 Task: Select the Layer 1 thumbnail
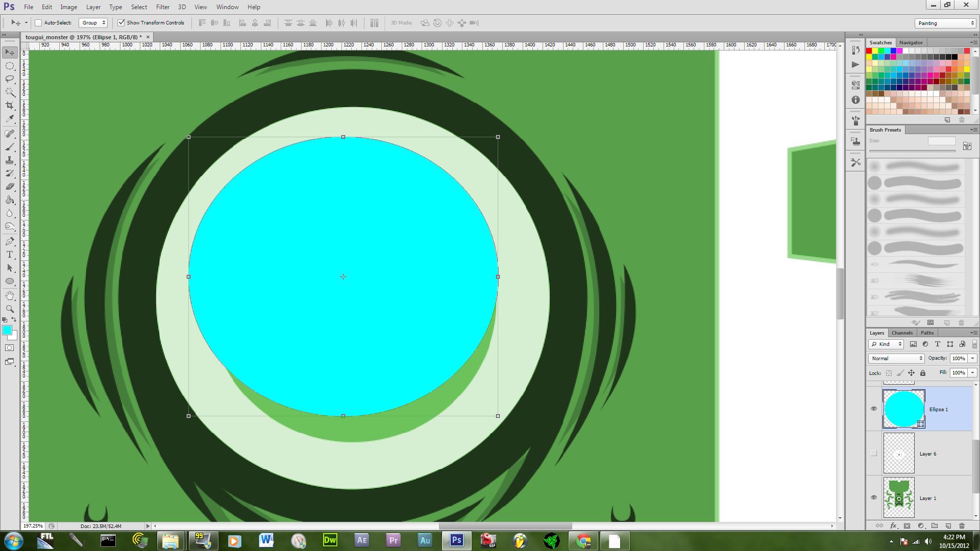pos(899,497)
